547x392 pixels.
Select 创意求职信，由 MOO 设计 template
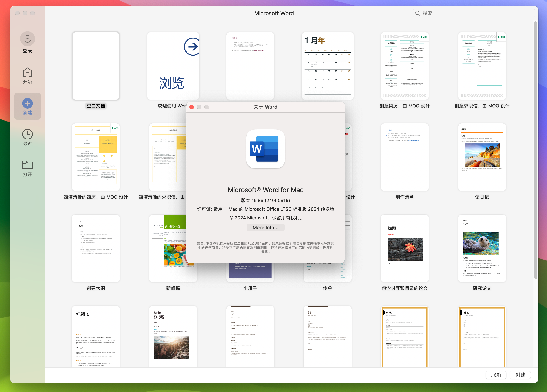482,66
